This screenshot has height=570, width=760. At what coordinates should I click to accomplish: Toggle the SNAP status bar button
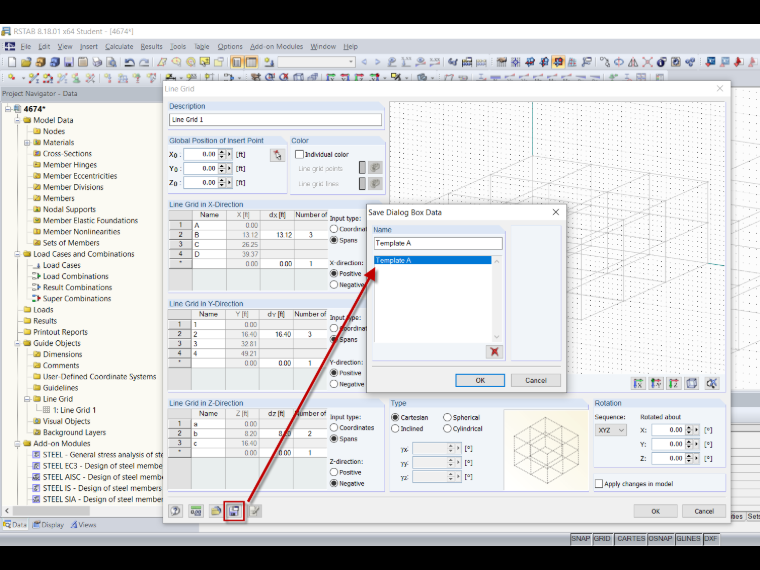coord(581,538)
